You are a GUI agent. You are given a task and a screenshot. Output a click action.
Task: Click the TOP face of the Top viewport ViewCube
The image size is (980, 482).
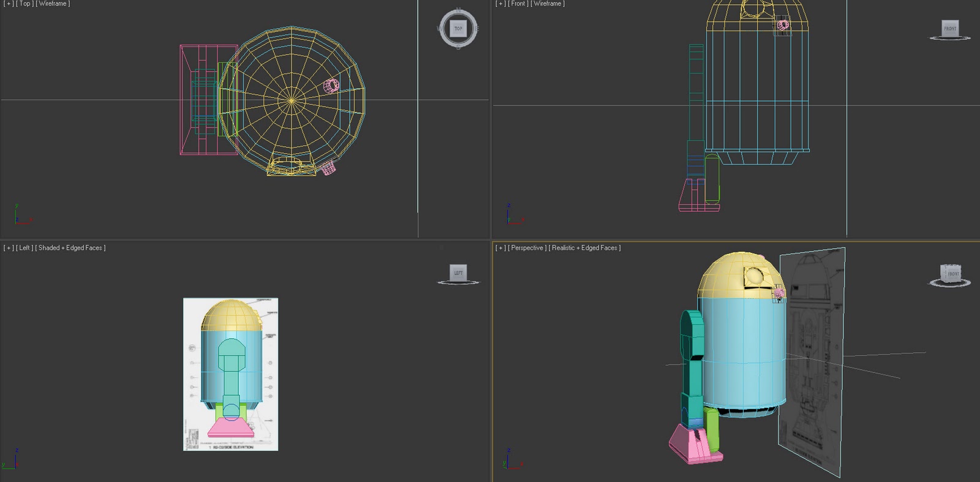(x=458, y=28)
